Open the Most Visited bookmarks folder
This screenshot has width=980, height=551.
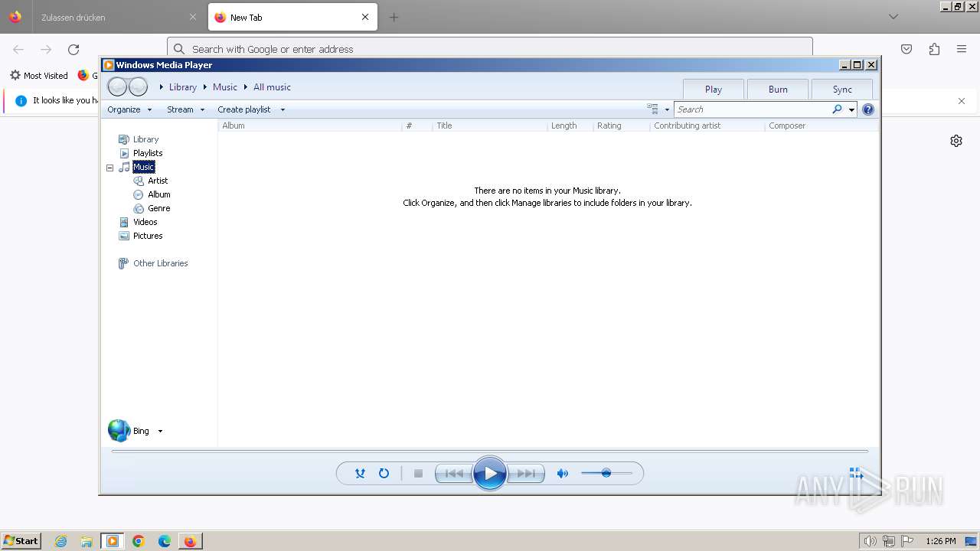(38, 76)
